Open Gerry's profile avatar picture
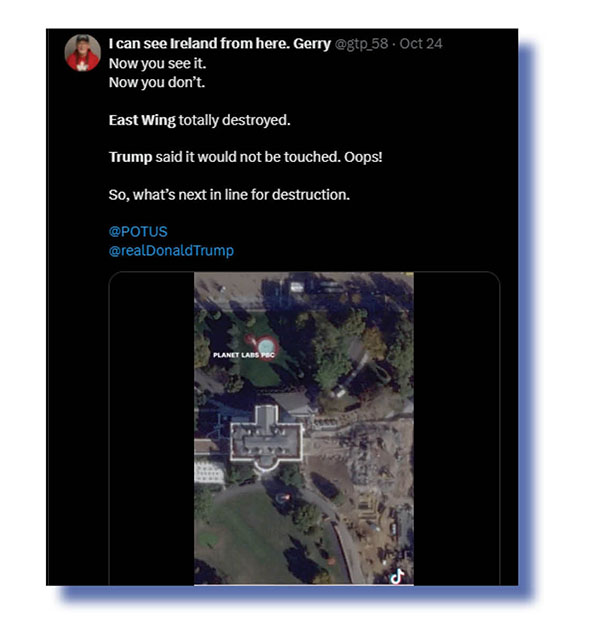 [82, 53]
